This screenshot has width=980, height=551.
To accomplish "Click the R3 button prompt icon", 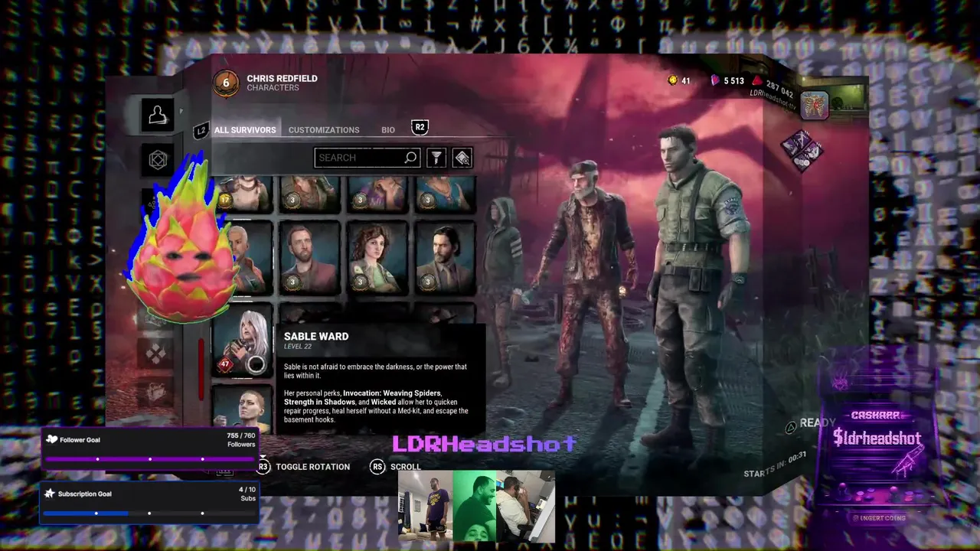I will [263, 466].
